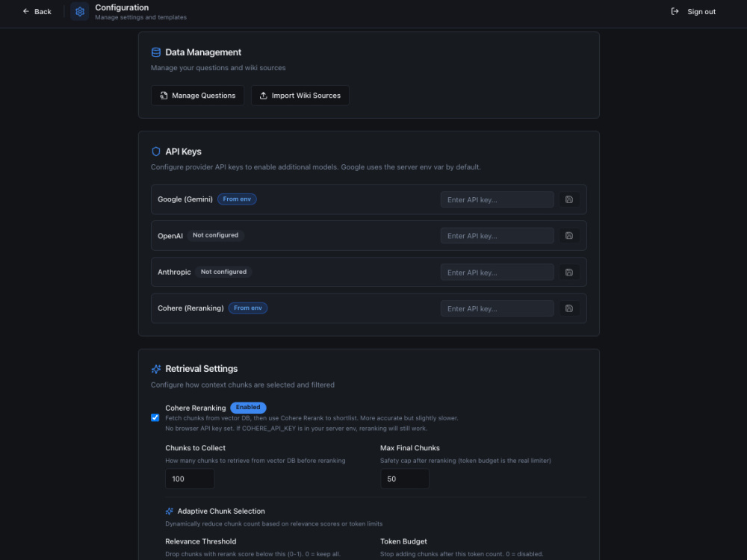Click the From env badge beside Cohere (Reranking)
The height and width of the screenshot is (560, 747).
(248, 308)
